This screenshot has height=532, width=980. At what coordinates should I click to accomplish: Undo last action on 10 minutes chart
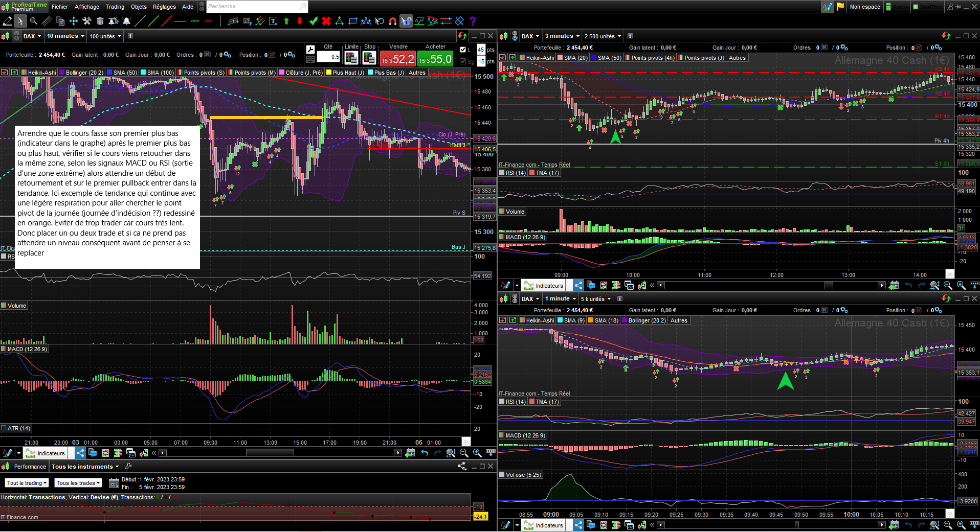pyautogui.click(x=425, y=453)
